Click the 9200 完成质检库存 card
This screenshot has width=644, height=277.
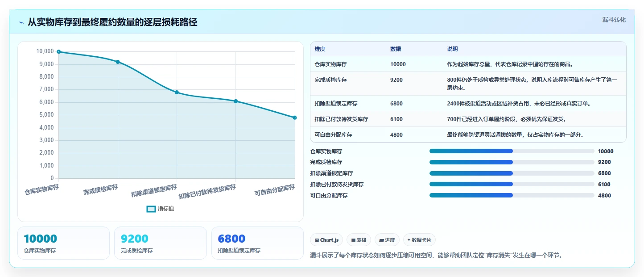(161, 243)
